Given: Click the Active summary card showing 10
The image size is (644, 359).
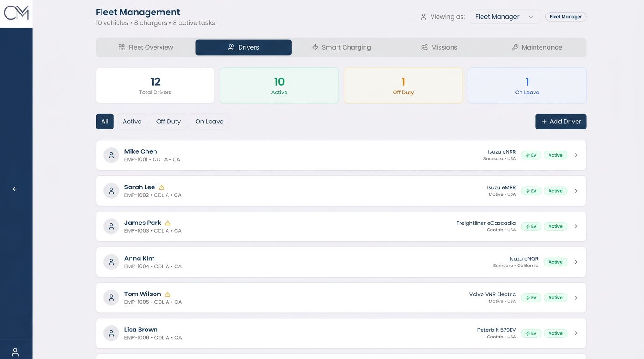Looking at the screenshot, I should pyautogui.click(x=279, y=86).
